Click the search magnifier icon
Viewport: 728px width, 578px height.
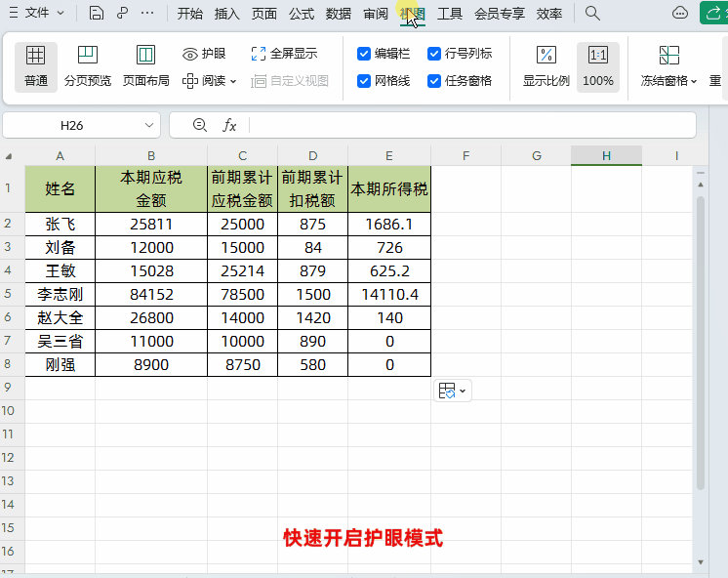click(x=592, y=13)
